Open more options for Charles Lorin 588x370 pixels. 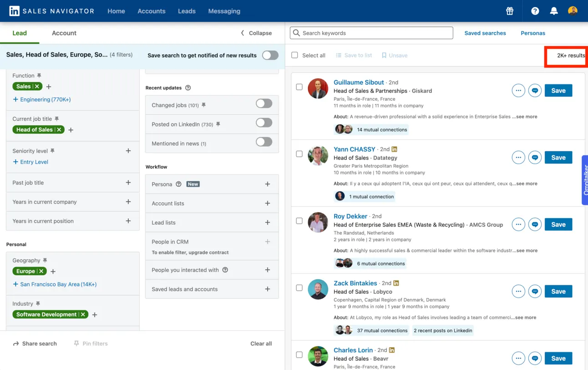pyautogui.click(x=518, y=358)
